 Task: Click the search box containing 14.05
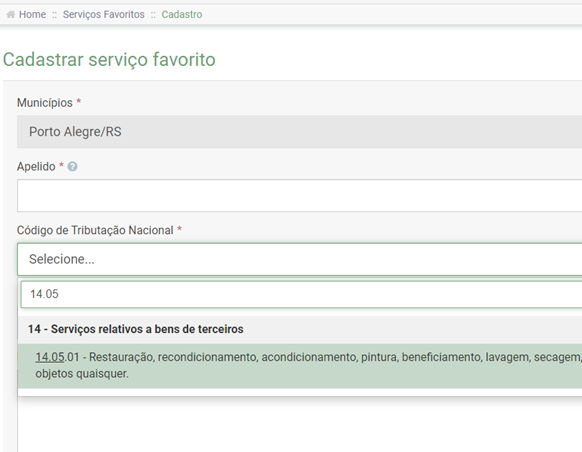[x=301, y=294]
